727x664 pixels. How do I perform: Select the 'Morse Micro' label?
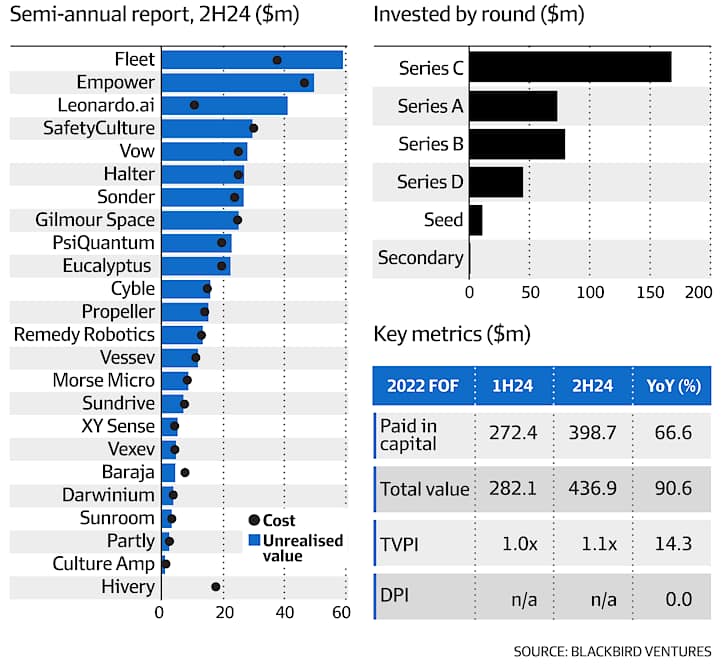[x=103, y=380]
